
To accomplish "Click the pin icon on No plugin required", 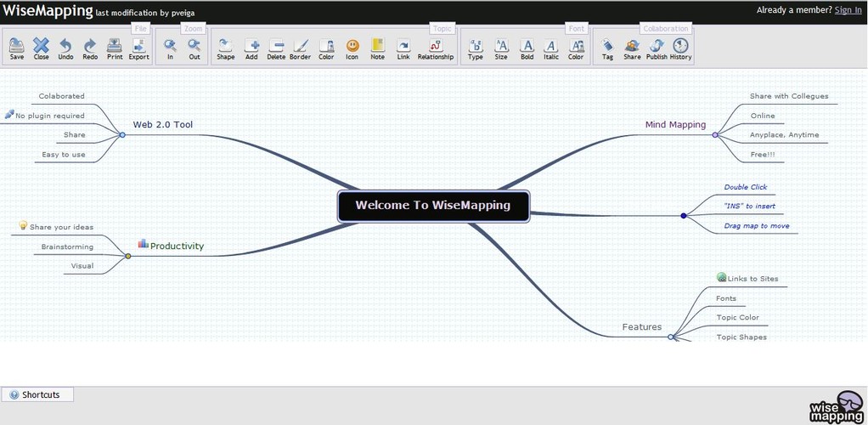I will [8, 114].
